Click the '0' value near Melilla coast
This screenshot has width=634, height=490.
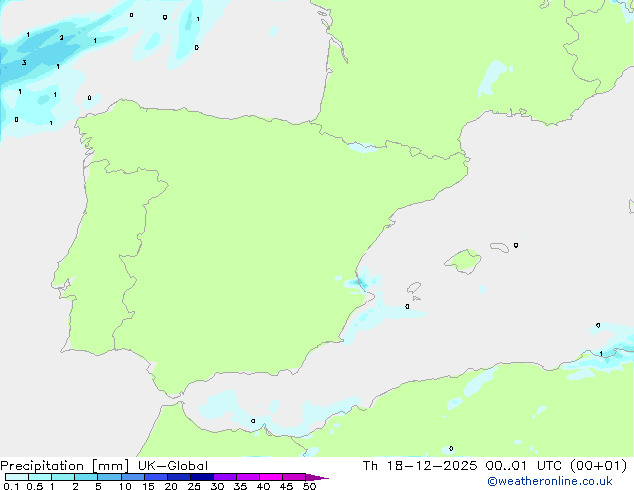[x=253, y=421]
